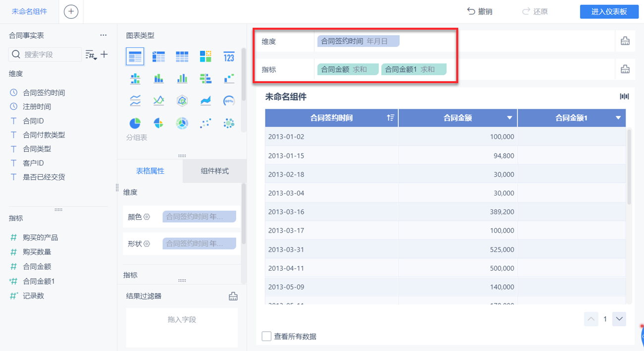This screenshot has height=351, width=644.
Task: Select the group table (分组表) chart type
Action: point(135,57)
